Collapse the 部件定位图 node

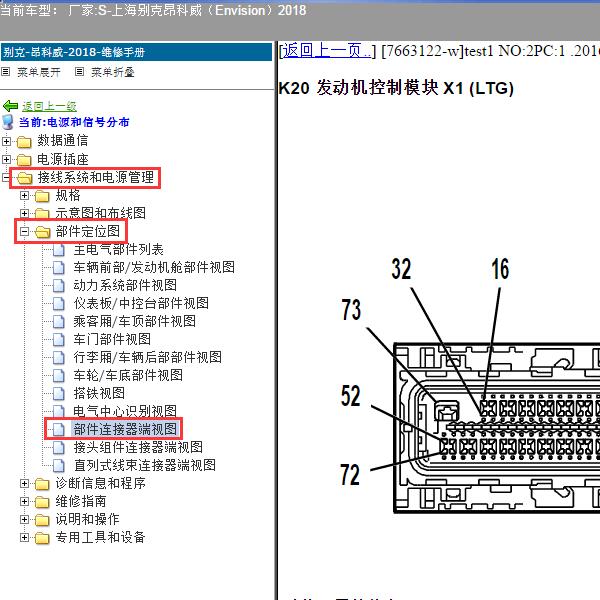pos(24,232)
